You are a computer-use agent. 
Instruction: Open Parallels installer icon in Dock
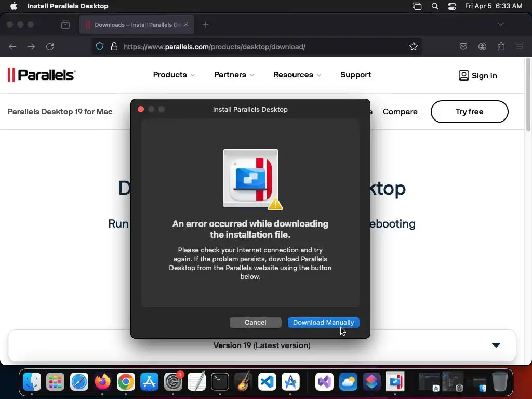[395, 382]
